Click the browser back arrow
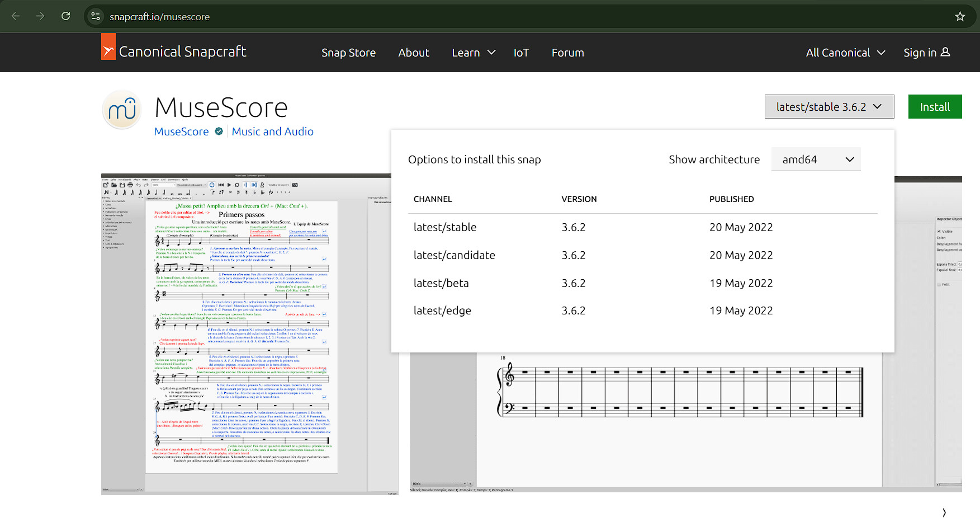Viewport: 980px width, 527px height. coord(16,16)
